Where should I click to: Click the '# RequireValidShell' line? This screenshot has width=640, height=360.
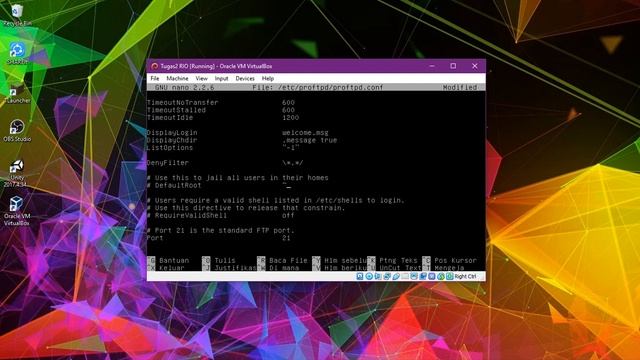187,216
